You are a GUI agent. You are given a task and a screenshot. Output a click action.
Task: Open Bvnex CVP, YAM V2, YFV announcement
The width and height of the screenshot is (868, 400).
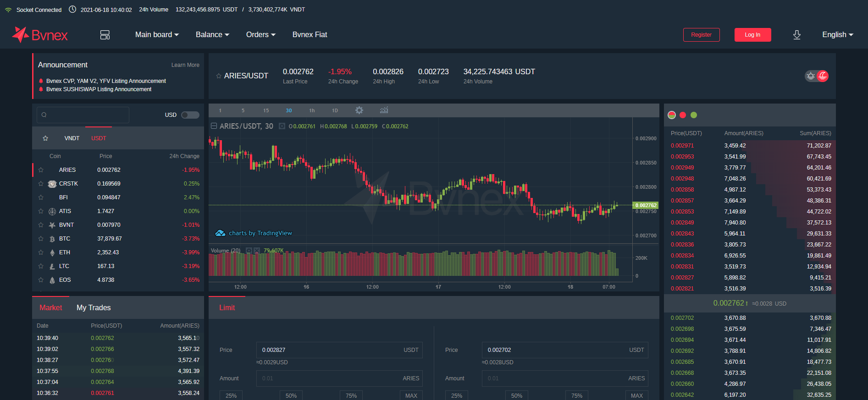[x=106, y=81]
